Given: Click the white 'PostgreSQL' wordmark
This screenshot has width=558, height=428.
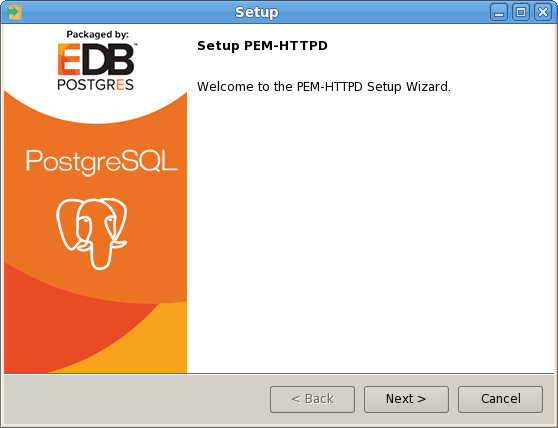Looking at the screenshot, I should (x=101, y=162).
